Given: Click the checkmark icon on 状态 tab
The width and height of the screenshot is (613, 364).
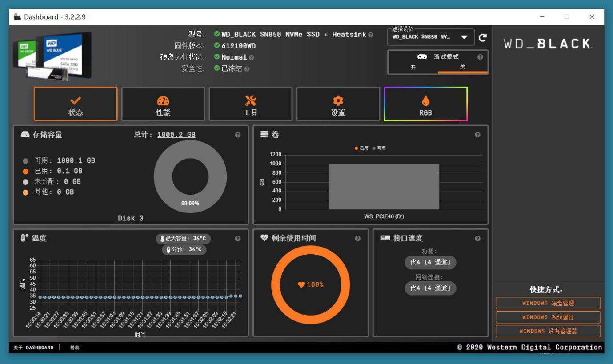Looking at the screenshot, I should pyautogui.click(x=76, y=100).
